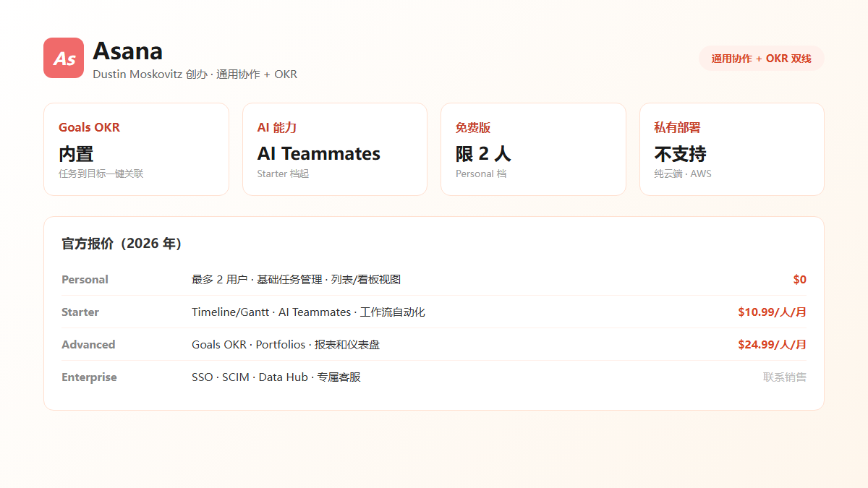Select the "不支持" value
Screen dimensions: 868x488
tap(681, 153)
